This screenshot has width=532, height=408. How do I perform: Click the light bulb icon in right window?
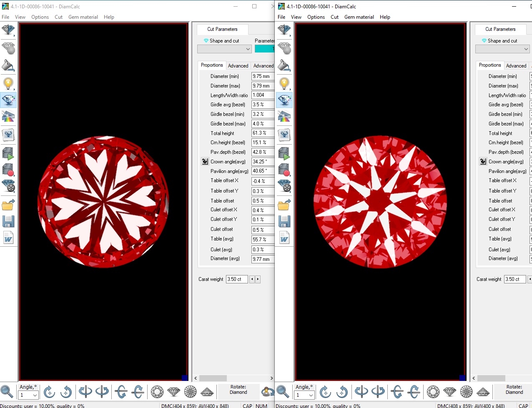[284, 83]
